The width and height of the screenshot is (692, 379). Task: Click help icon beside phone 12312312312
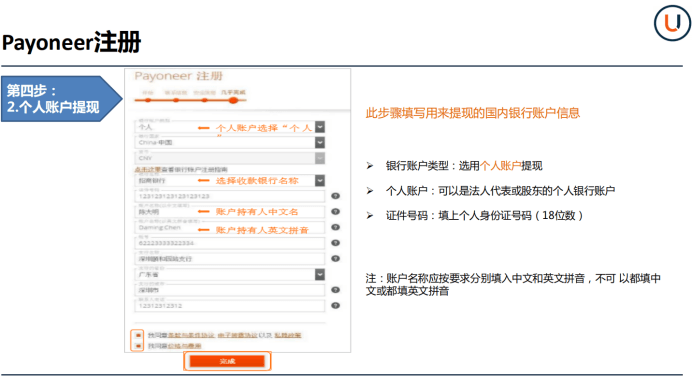point(335,305)
